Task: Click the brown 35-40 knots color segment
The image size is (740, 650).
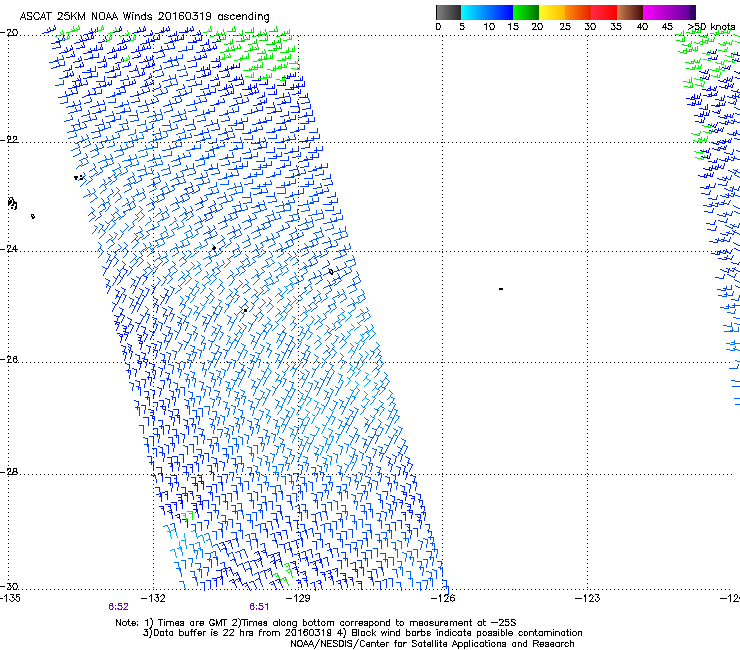Action: 630,12
